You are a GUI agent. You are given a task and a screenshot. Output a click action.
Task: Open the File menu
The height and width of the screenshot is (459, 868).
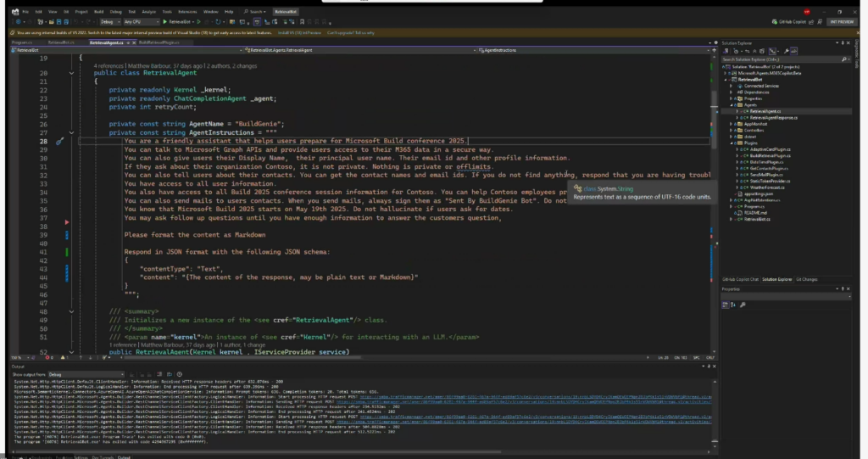25,12
